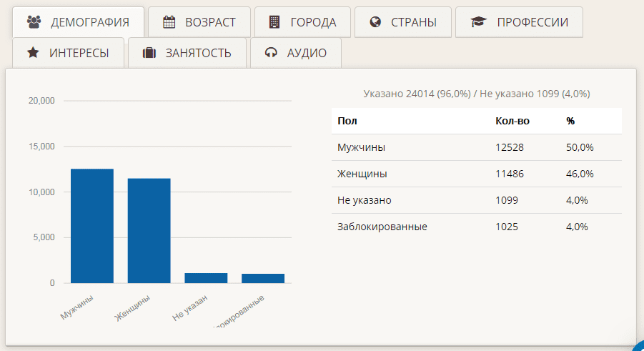Switch to the ВОЗРАСТ tab label
Image resolution: width=644 pixels, height=351 pixels.
pyautogui.click(x=210, y=22)
